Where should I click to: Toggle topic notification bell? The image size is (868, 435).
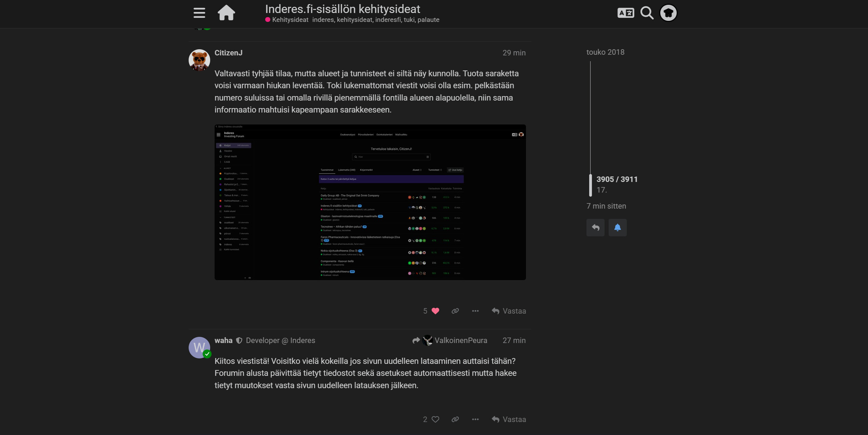point(617,227)
